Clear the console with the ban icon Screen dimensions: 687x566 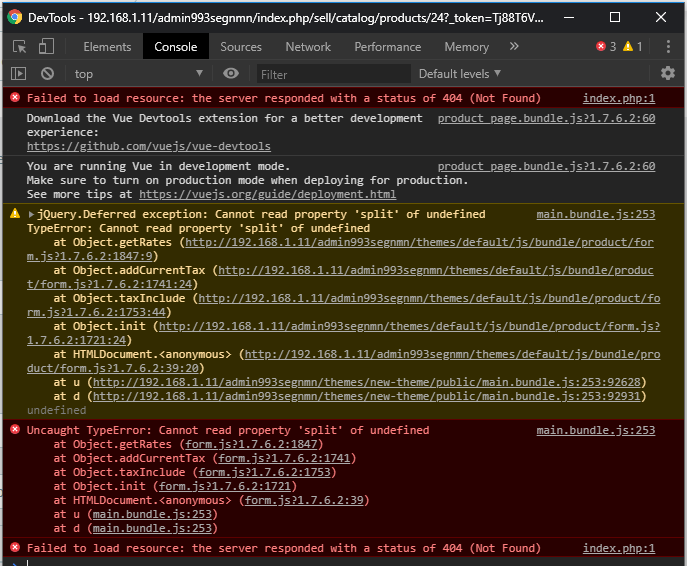click(47, 74)
